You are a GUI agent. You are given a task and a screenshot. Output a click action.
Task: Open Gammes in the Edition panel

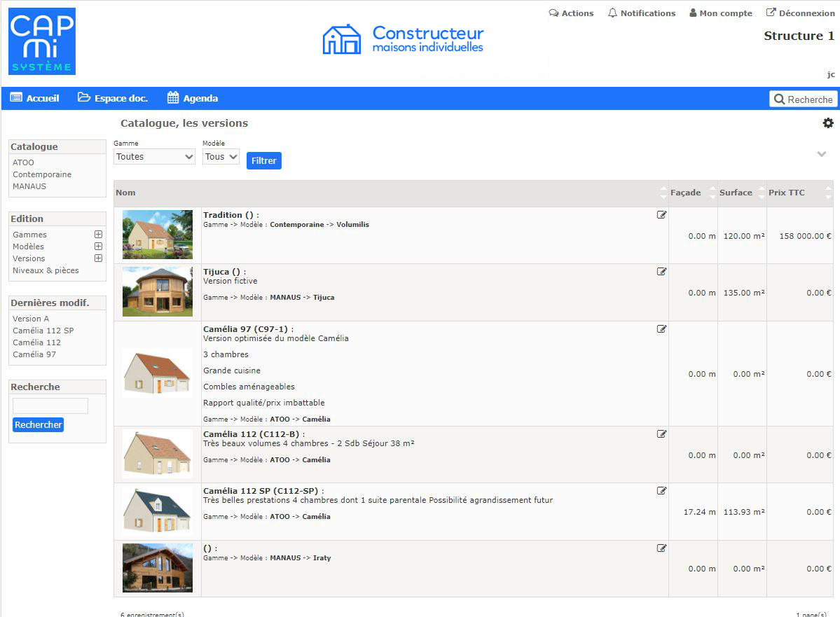click(x=30, y=235)
